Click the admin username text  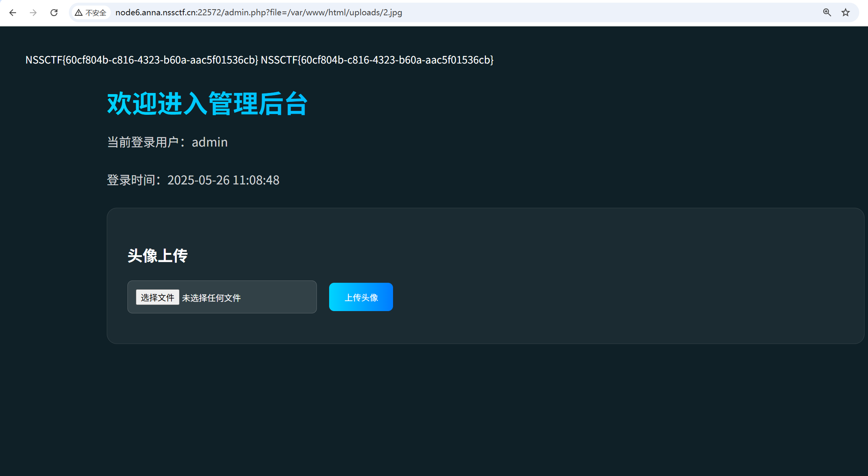(x=209, y=142)
